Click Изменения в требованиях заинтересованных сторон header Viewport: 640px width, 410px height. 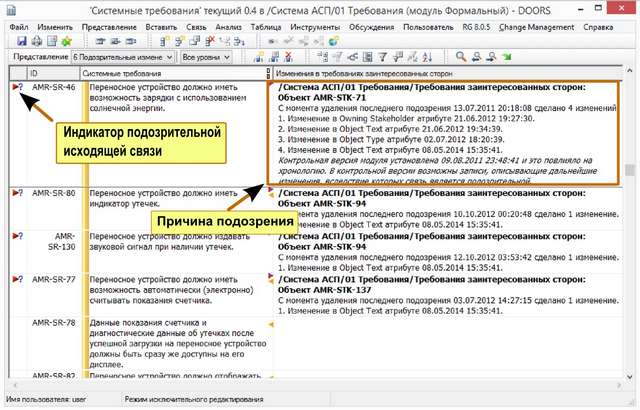tap(448, 73)
